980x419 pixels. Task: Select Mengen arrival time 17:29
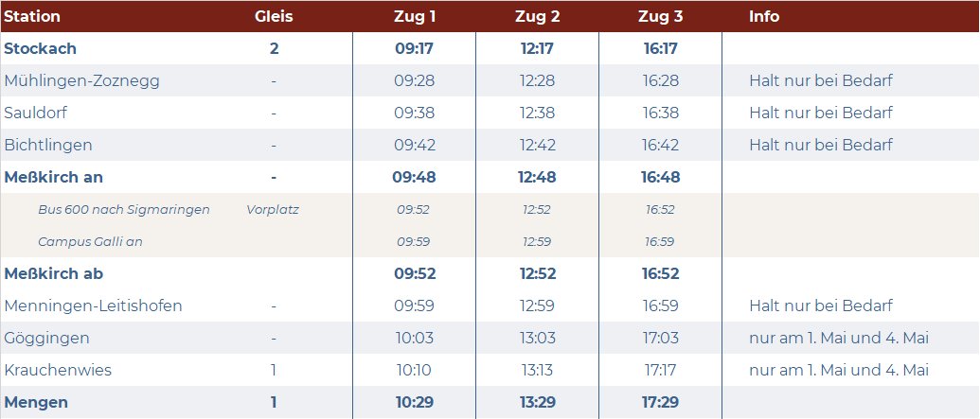[661, 403]
